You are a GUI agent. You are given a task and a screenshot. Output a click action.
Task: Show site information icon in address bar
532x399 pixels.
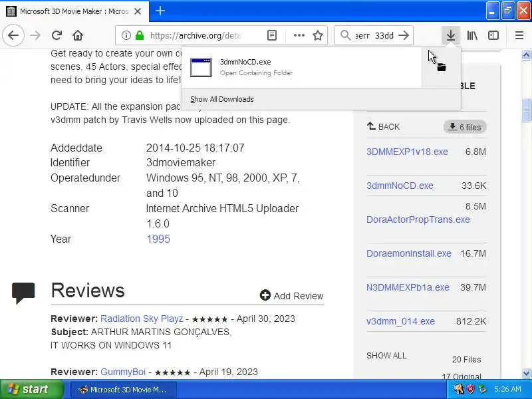pos(126,35)
